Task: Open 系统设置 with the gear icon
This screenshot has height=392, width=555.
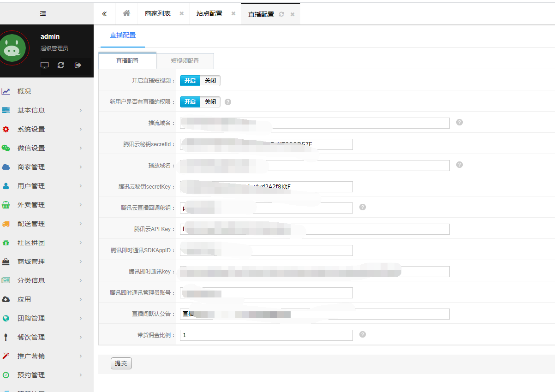Action: [23, 129]
